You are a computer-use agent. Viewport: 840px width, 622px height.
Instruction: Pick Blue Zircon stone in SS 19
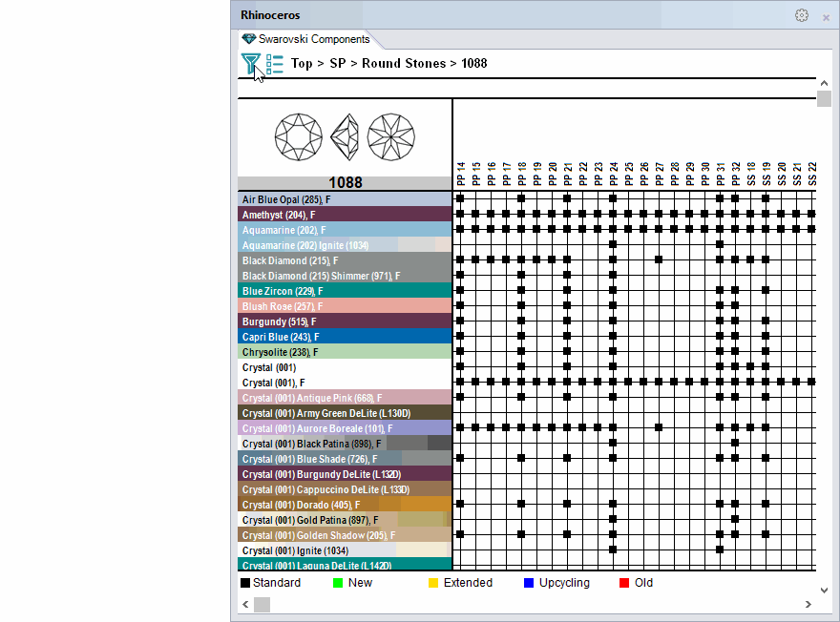click(x=766, y=290)
